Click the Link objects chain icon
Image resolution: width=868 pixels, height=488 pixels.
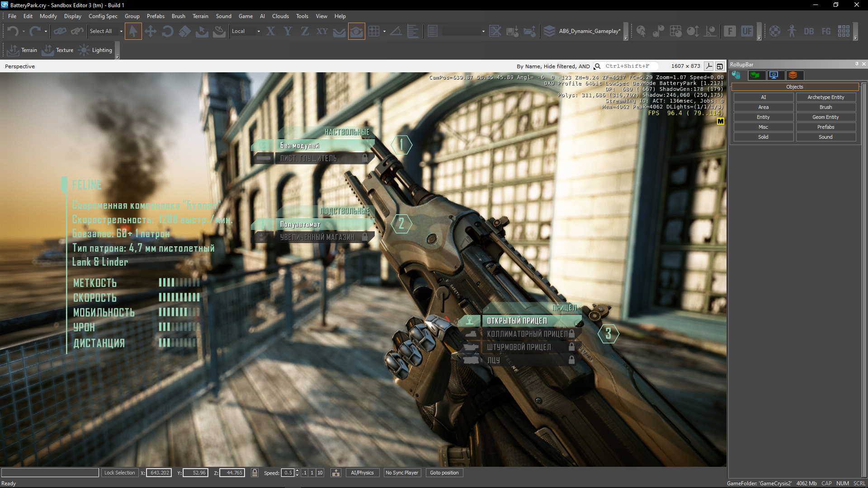tap(60, 31)
